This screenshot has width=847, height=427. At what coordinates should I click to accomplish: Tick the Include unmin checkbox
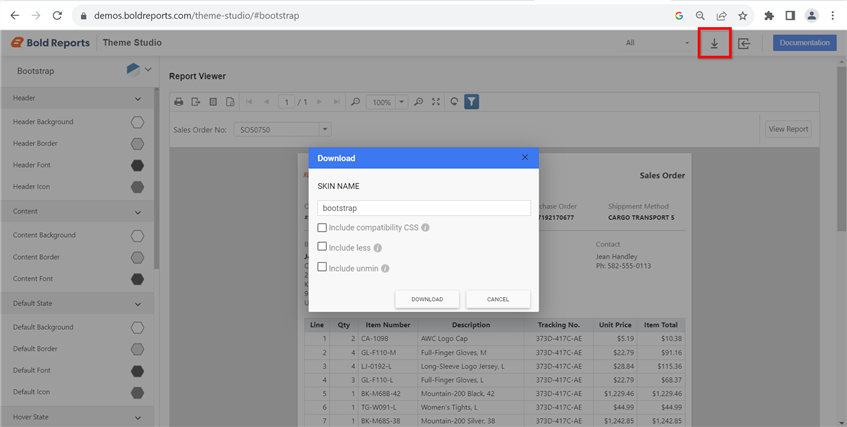[x=322, y=267]
